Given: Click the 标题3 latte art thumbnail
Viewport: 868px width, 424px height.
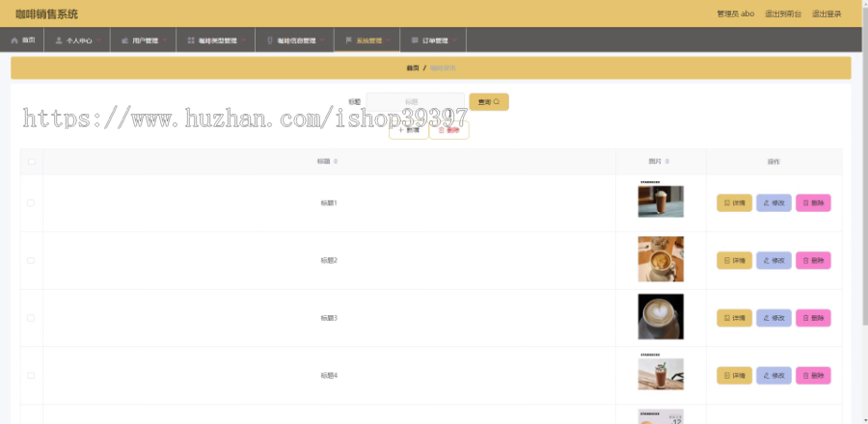Looking at the screenshot, I should pyautogui.click(x=661, y=317).
